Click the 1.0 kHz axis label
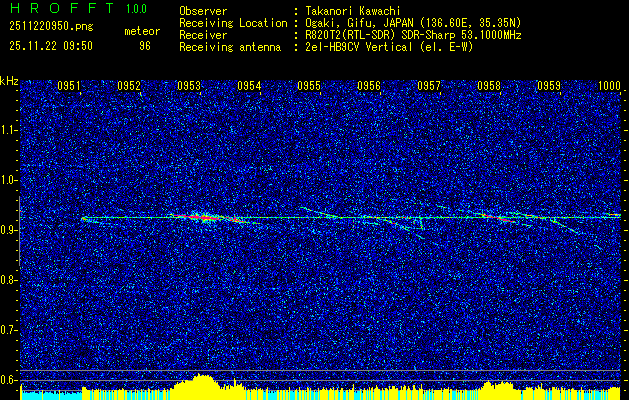This screenshot has height=400, width=629. [x=8, y=180]
